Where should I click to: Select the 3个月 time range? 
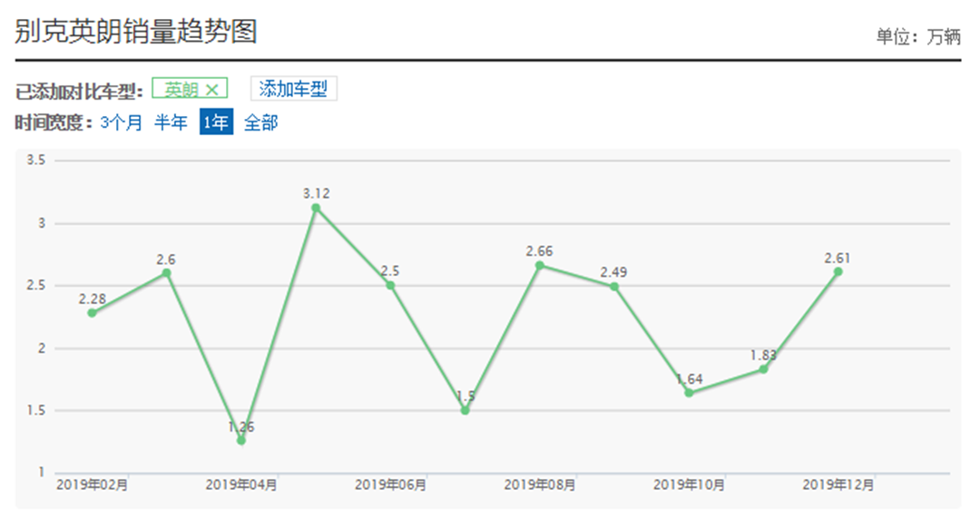pos(121,122)
